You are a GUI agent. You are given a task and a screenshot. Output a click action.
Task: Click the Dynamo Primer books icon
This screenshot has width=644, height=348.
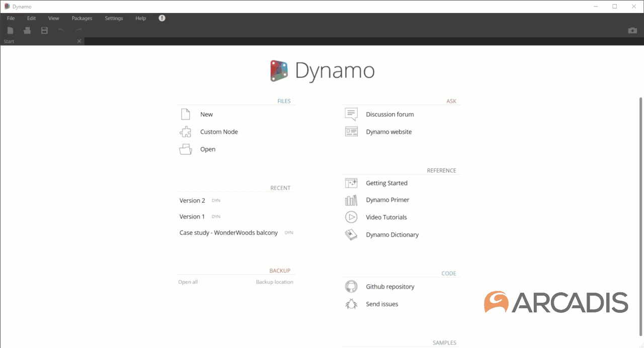pyautogui.click(x=351, y=200)
